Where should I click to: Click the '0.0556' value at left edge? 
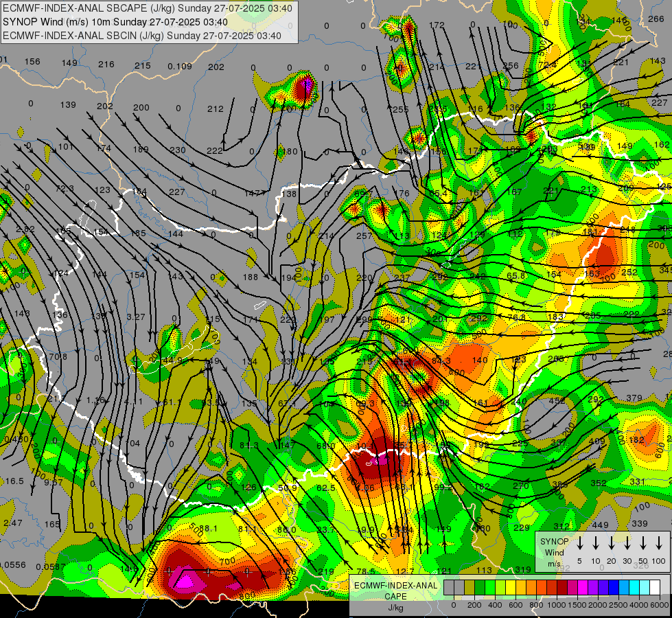click(13, 565)
